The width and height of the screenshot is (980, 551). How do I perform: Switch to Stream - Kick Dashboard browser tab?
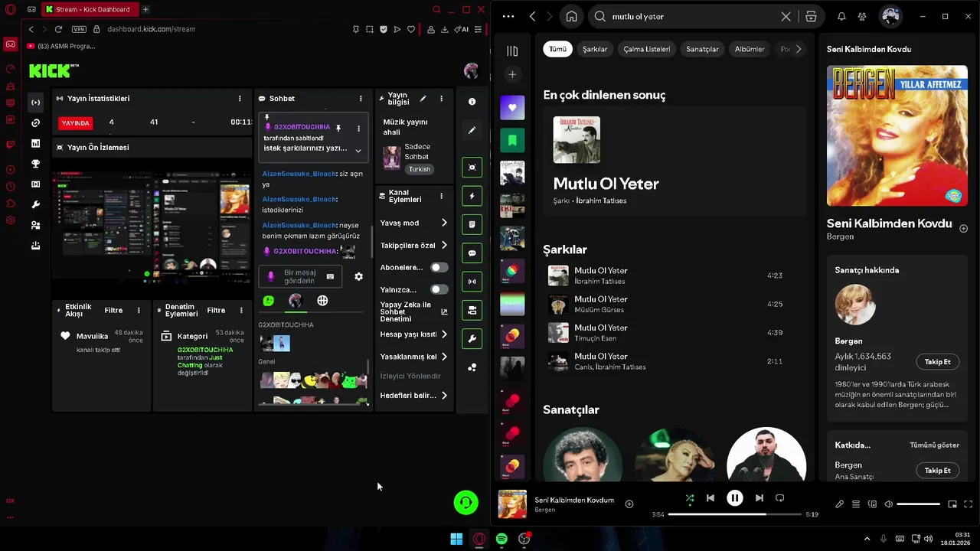(x=88, y=9)
